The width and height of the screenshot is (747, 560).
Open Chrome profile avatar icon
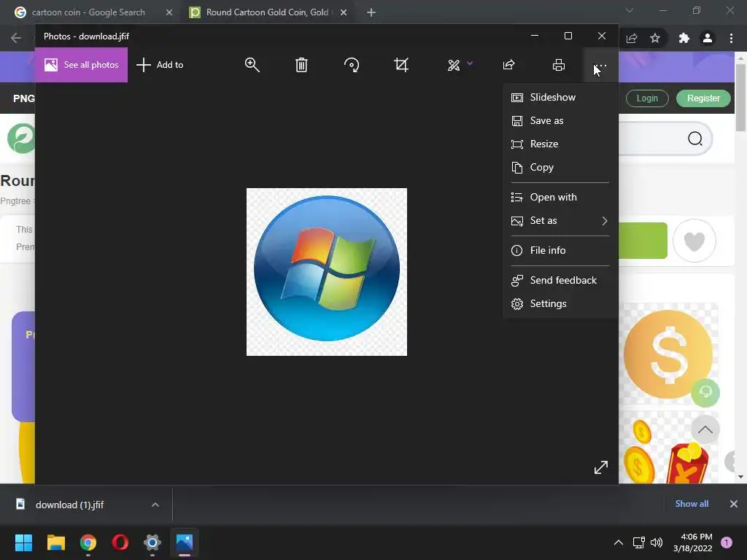pos(708,38)
